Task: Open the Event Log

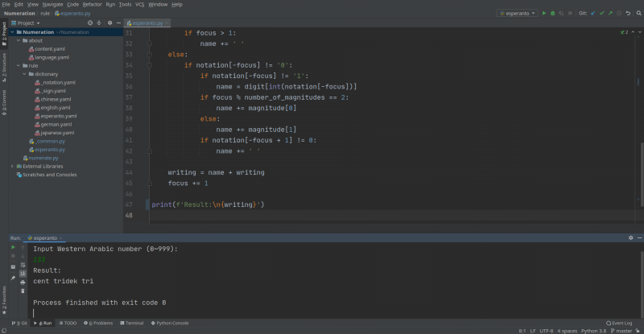Action: [619, 324]
